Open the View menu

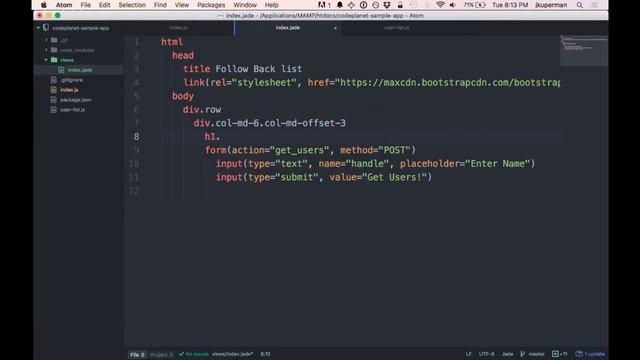(182, 5)
